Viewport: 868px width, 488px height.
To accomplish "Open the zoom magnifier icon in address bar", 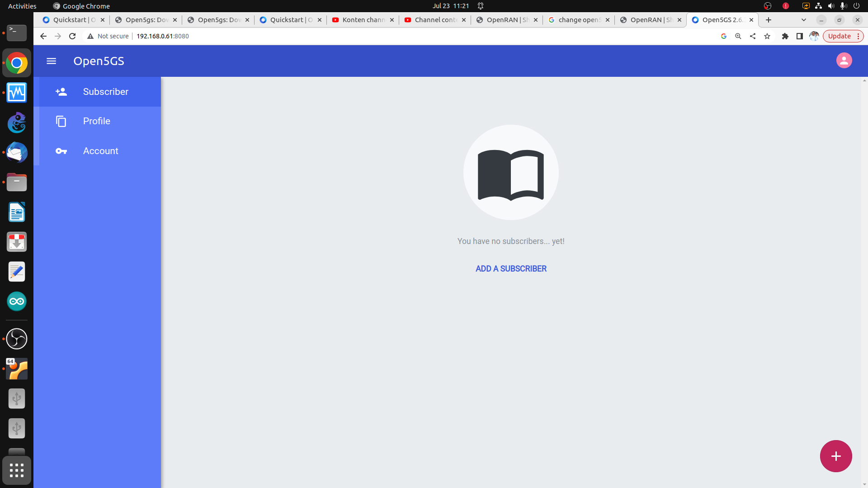I will [x=738, y=36].
